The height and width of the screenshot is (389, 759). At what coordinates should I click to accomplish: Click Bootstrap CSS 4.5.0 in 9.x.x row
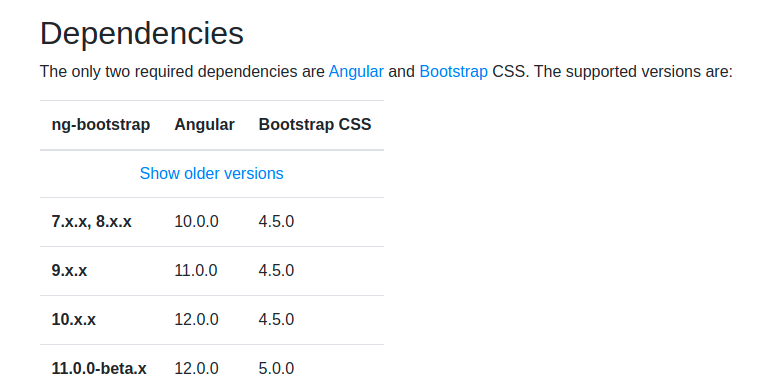click(276, 270)
